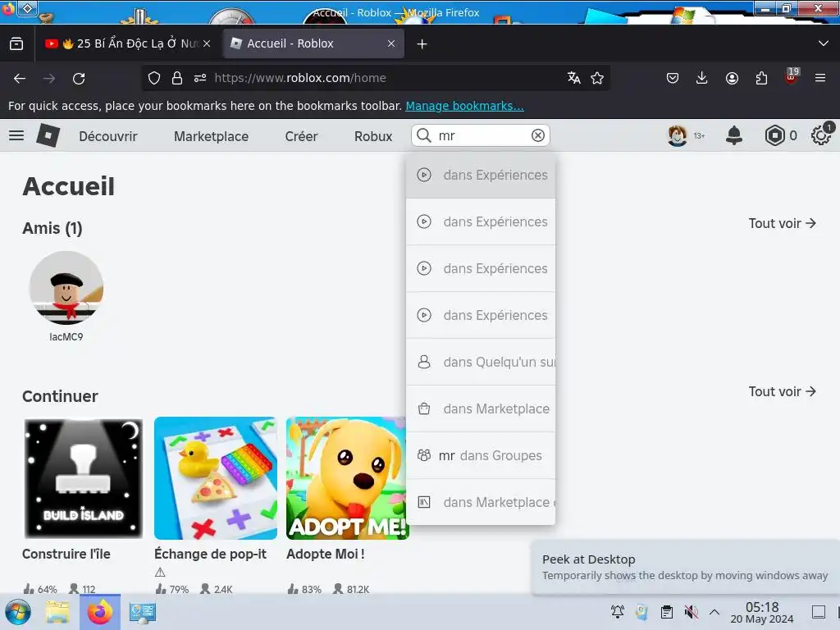
Task: Open Découvrir in Roblox navigation
Action: pyautogui.click(x=108, y=136)
